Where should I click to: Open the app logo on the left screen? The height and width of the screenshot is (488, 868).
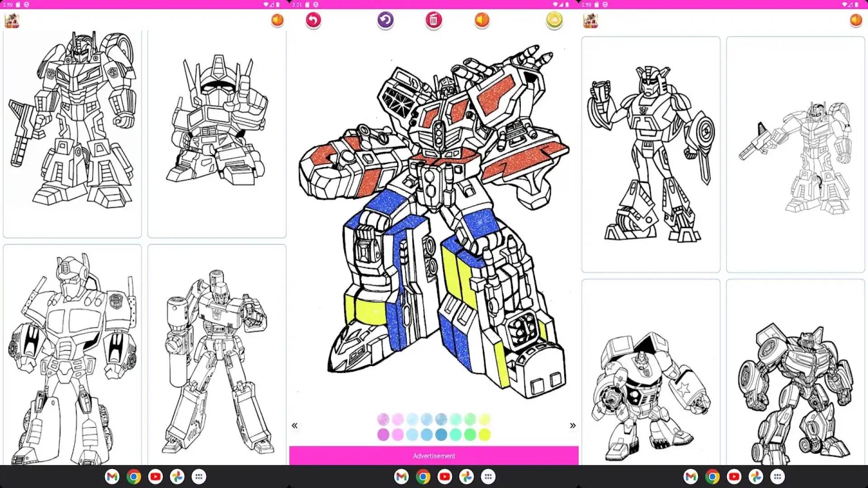pyautogui.click(x=12, y=21)
